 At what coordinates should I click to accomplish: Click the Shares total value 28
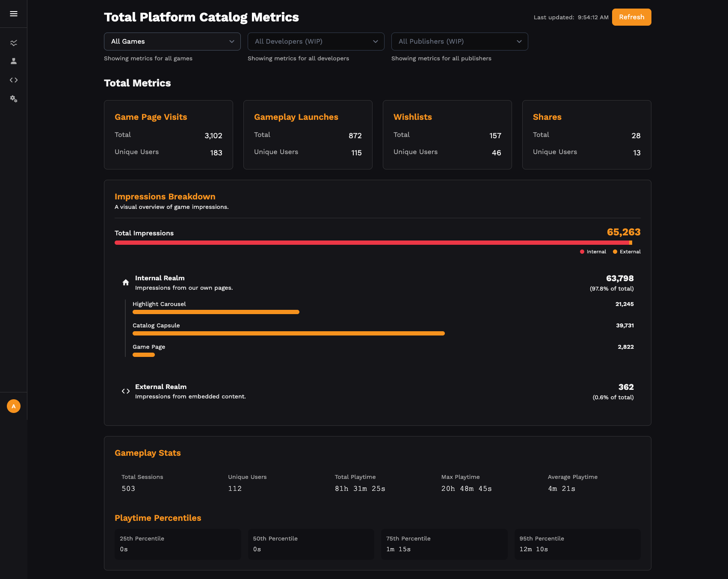636,136
